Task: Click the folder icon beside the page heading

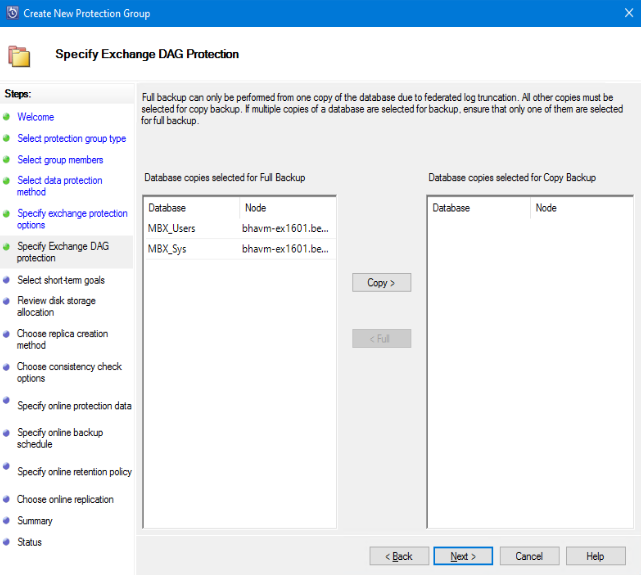Action: point(19,55)
